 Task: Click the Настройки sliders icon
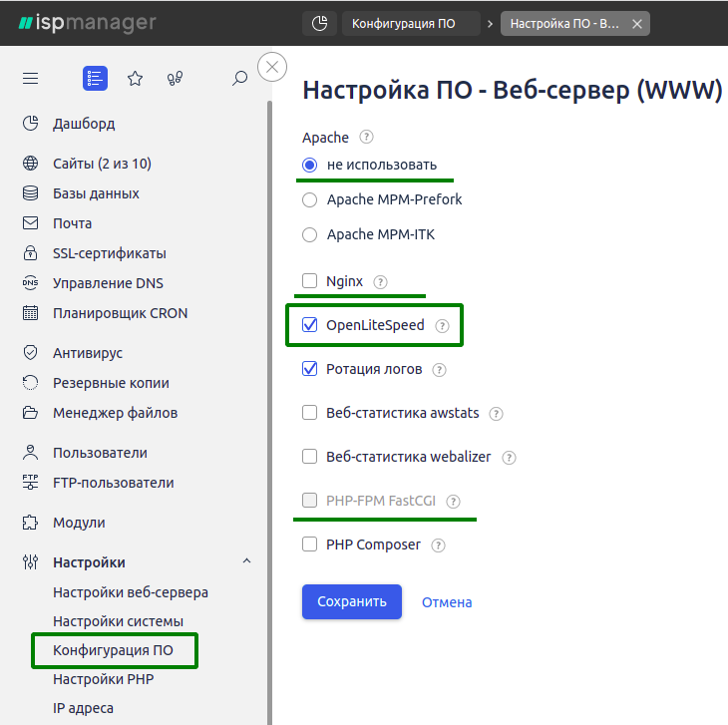[x=31, y=562]
